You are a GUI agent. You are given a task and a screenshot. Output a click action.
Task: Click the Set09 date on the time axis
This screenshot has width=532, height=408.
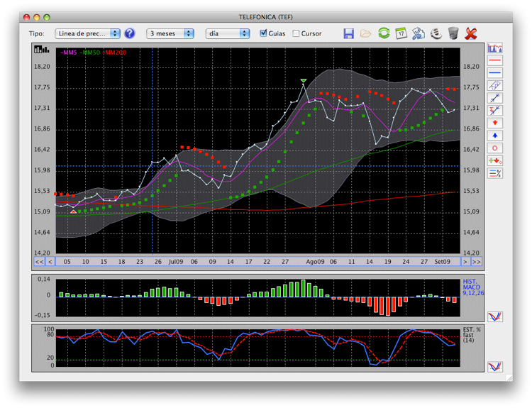(x=443, y=262)
